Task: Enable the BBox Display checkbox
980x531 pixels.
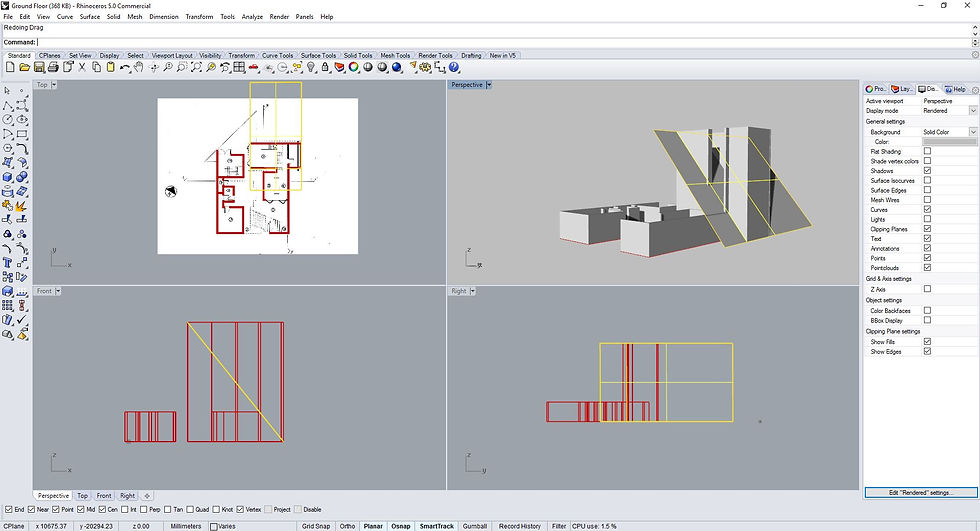Action: (x=928, y=320)
